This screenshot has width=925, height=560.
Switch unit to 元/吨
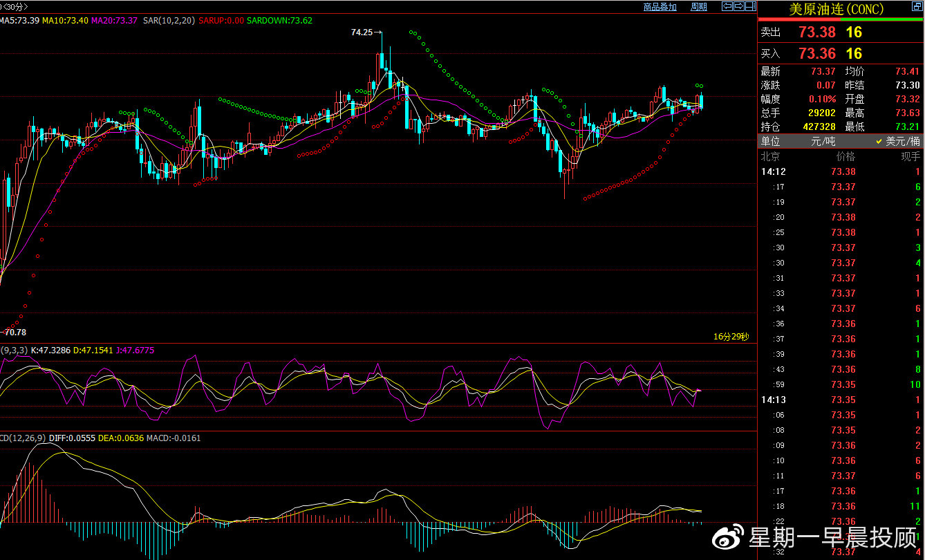coord(823,141)
